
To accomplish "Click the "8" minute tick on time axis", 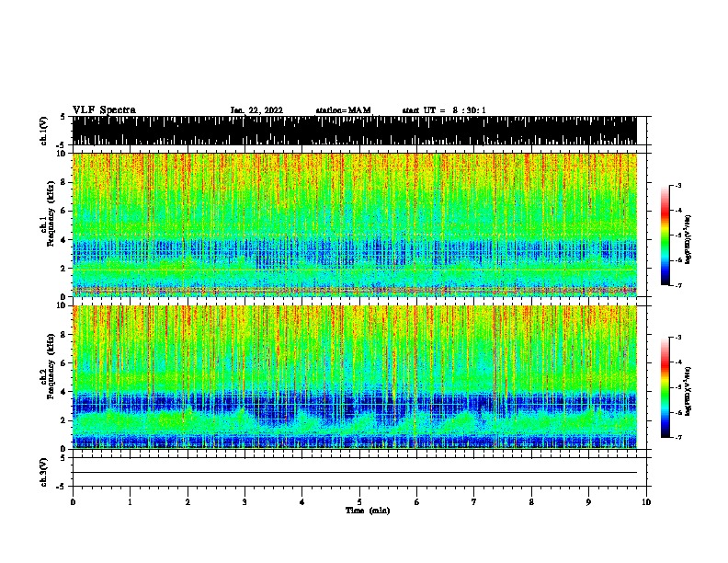I will [531, 502].
